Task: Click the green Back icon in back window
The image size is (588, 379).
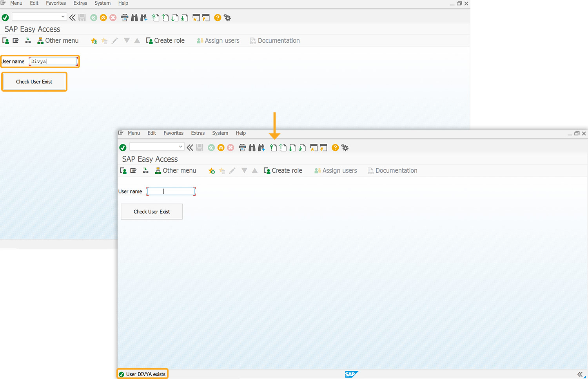Action: click(94, 18)
